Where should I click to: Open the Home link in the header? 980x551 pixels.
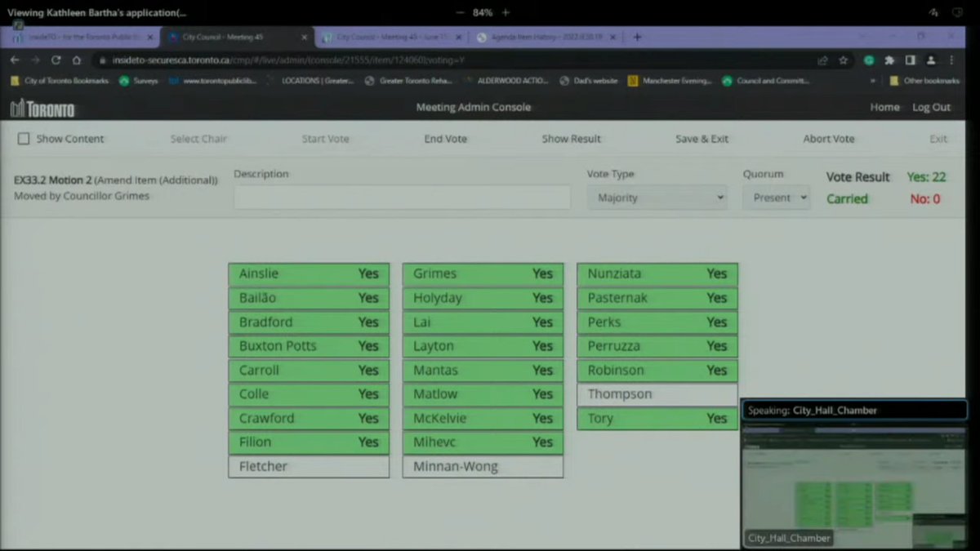coord(884,107)
